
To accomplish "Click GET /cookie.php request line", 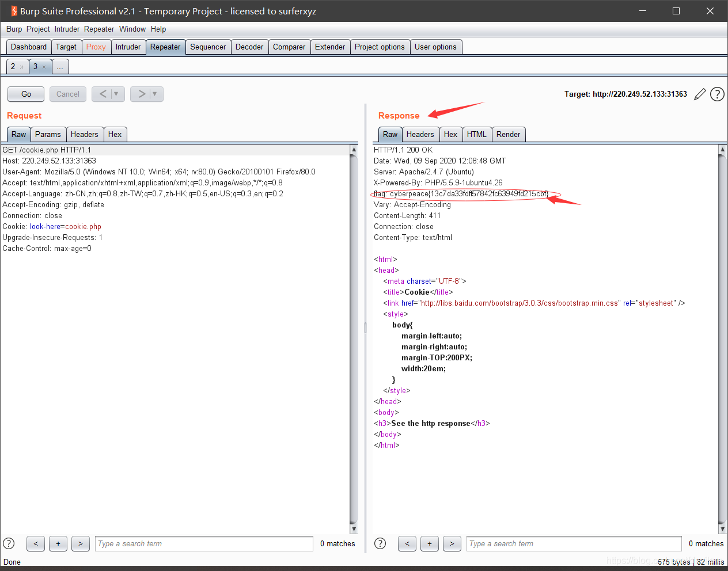I will click(x=47, y=150).
